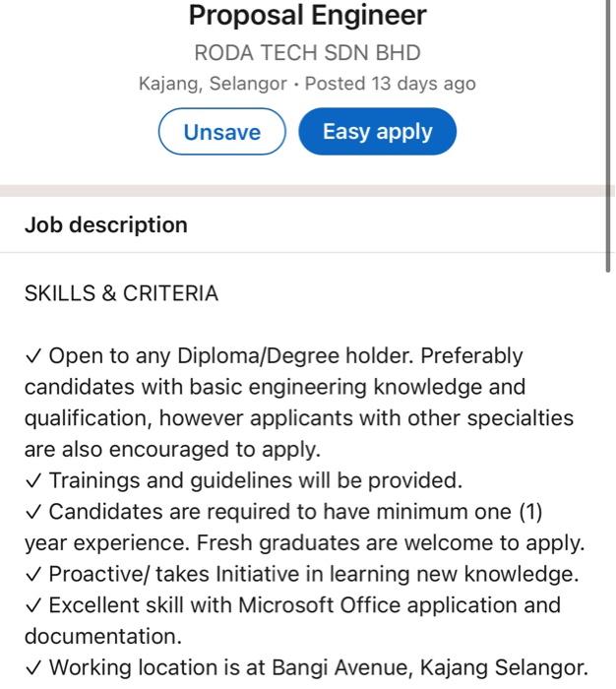Image resolution: width=616 pixels, height=689 pixels.
Task: Click the checkmark before Candidates are required
Action: point(33,513)
